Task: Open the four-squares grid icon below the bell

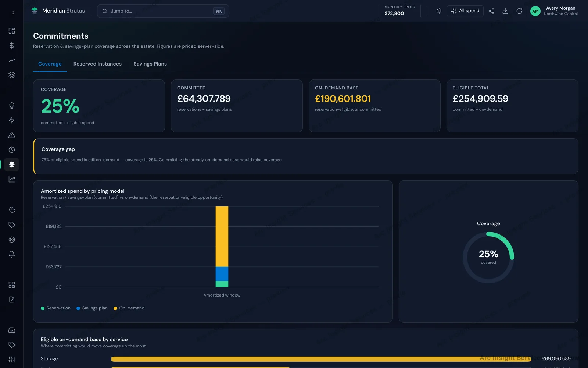Action: 12,285
